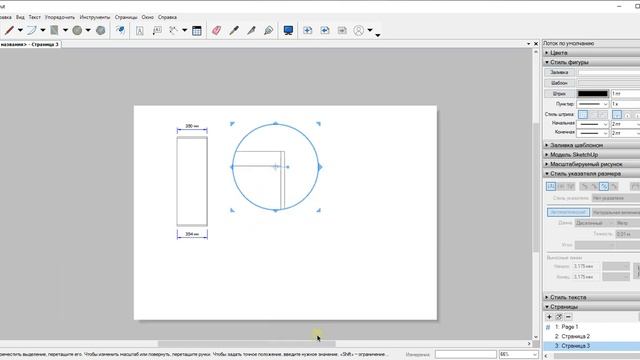Viewport: 640px width, 360px height.
Task: Select the Offset tool icon
Action: click(x=120, y=30)
